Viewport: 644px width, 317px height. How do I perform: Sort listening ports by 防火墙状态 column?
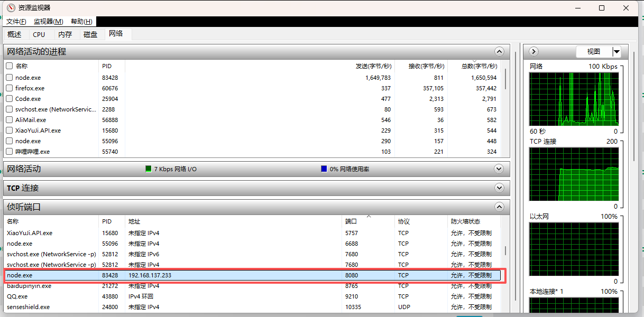(x=465, y=221)
